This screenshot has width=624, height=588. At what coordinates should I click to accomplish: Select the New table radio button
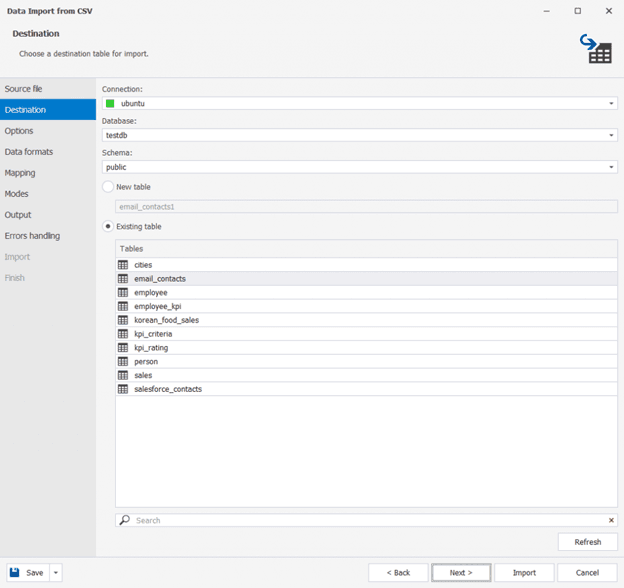(x=108, y=187)
